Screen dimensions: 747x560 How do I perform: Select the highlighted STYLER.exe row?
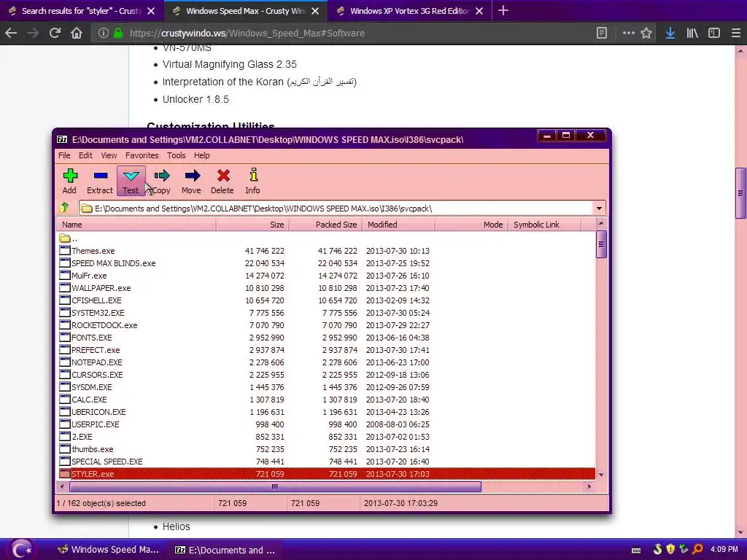point(326,474)
